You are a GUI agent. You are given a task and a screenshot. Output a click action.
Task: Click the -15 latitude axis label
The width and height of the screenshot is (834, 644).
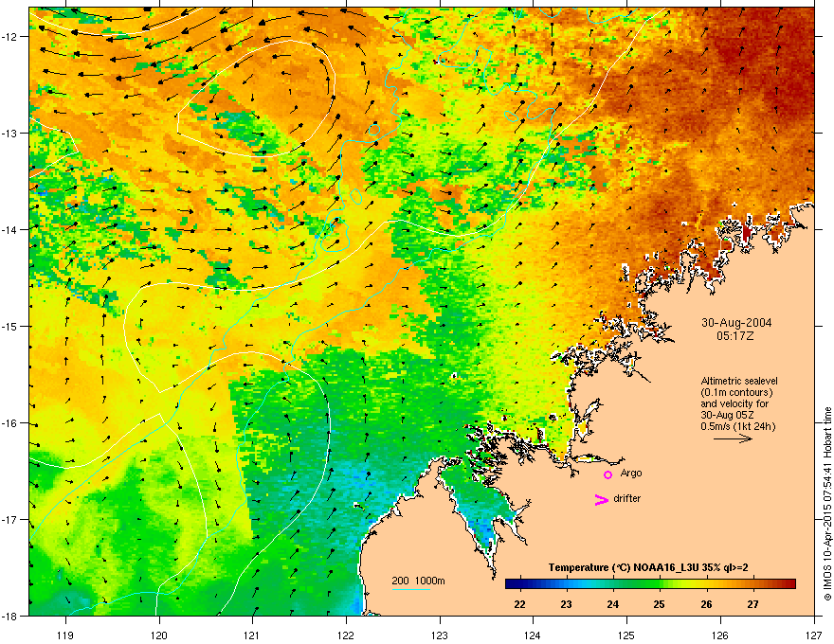click(x=9, y=327)
